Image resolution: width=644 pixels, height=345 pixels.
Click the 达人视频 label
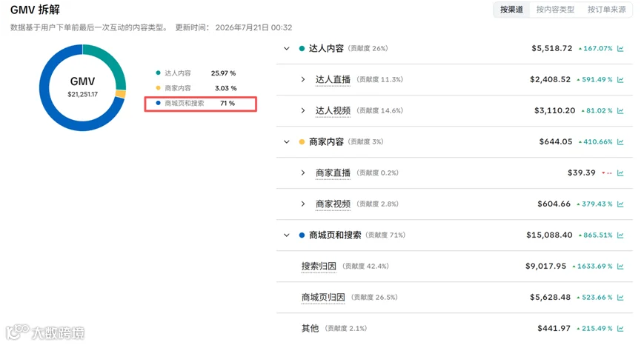click(333, 111)
